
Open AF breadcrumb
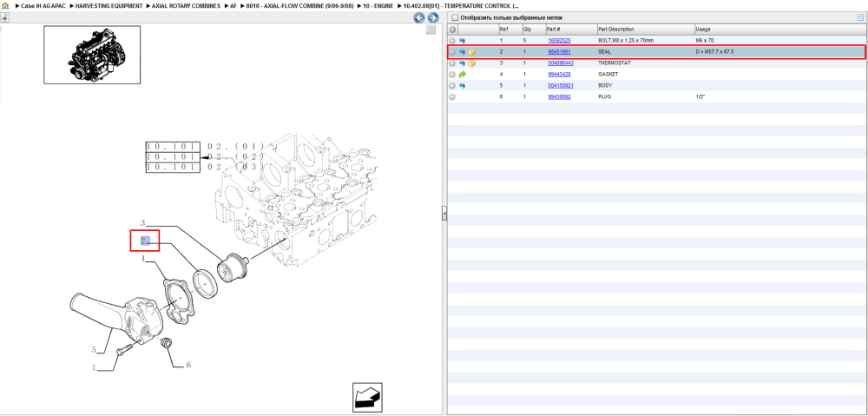coord(233,5)
